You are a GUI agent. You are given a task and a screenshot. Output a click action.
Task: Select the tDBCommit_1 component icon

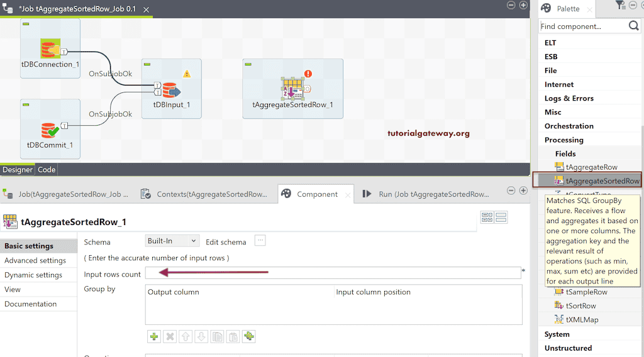50,130
